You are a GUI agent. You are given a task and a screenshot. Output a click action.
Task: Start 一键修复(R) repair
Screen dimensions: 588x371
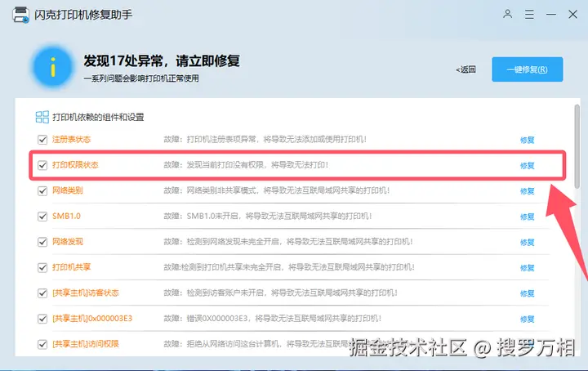point(528,69)
